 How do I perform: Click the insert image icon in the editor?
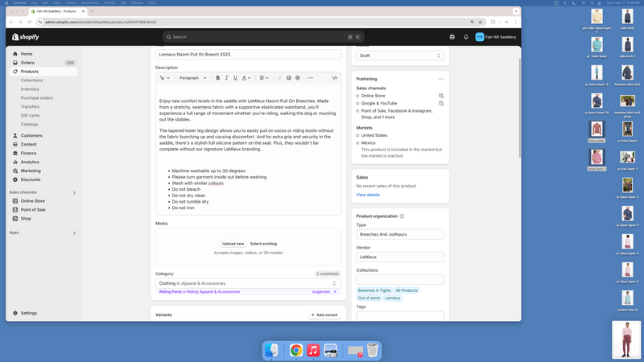coord(289,78)
